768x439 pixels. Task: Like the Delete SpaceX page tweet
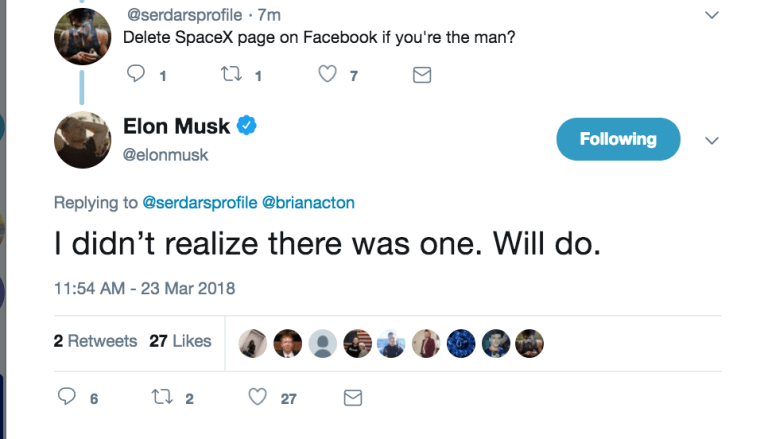[x=327, y=75]
